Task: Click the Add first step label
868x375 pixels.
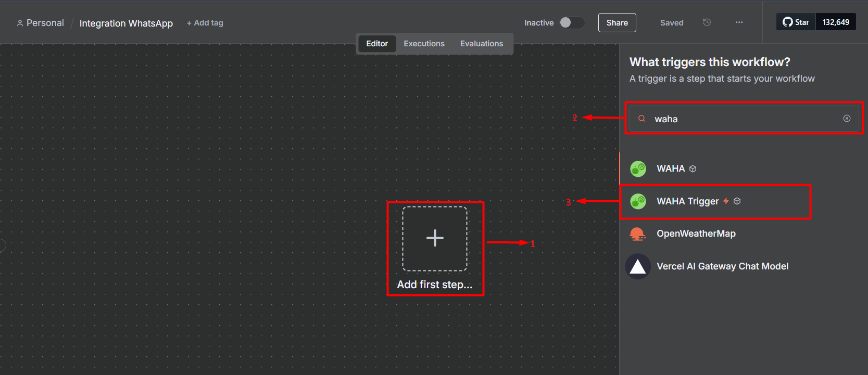Action: [x=435, y=285]
